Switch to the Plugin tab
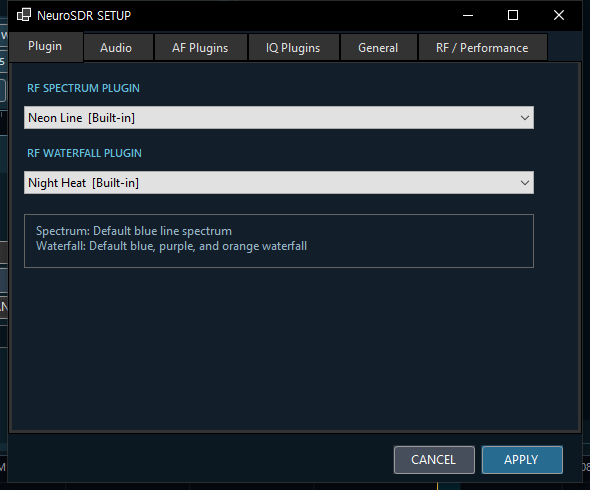 point(46,47)
